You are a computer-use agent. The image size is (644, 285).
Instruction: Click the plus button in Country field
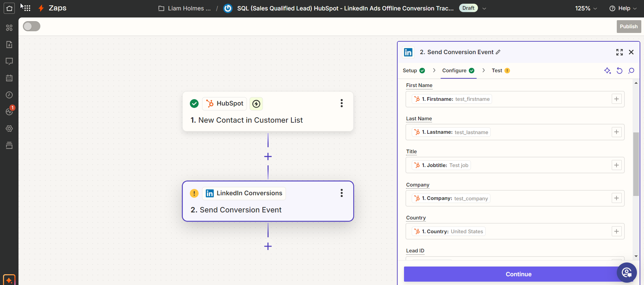[x=616, y=231]
